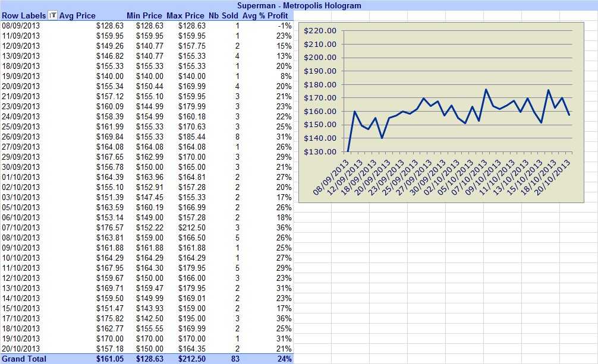Select the 26/09/2013 row label
598x364 pixels.
[x=21, y=137]
